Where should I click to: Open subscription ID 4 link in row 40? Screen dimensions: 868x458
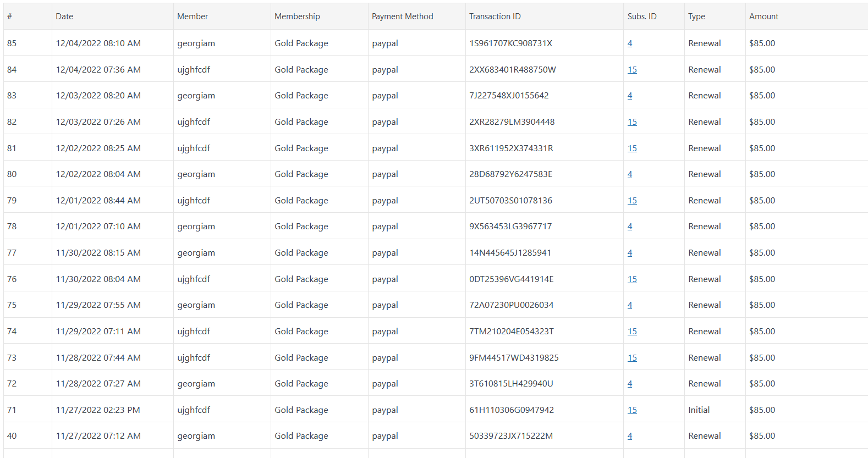pos(630,436)
